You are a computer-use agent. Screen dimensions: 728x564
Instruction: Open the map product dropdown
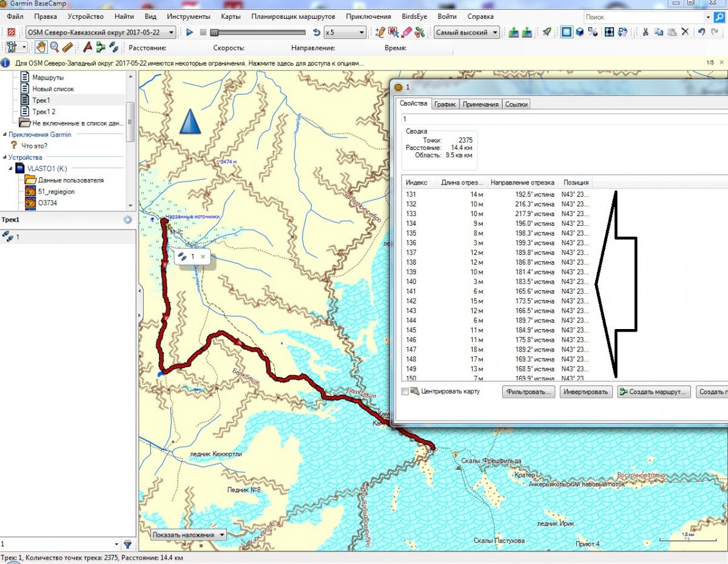coord(101,32)
